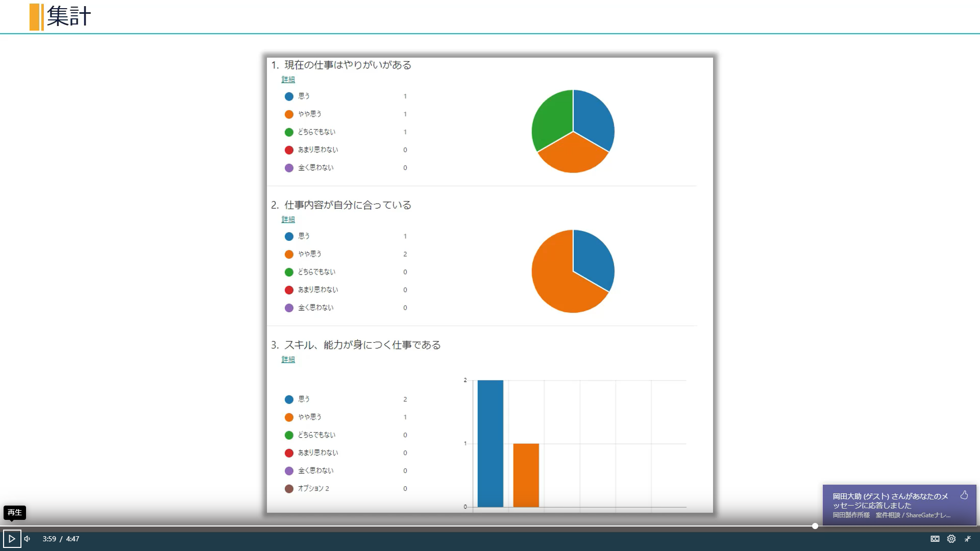The width and height of the screenshot is (980, 551).
Task: Exit fullscreen mode
Action: coord(968,538)
